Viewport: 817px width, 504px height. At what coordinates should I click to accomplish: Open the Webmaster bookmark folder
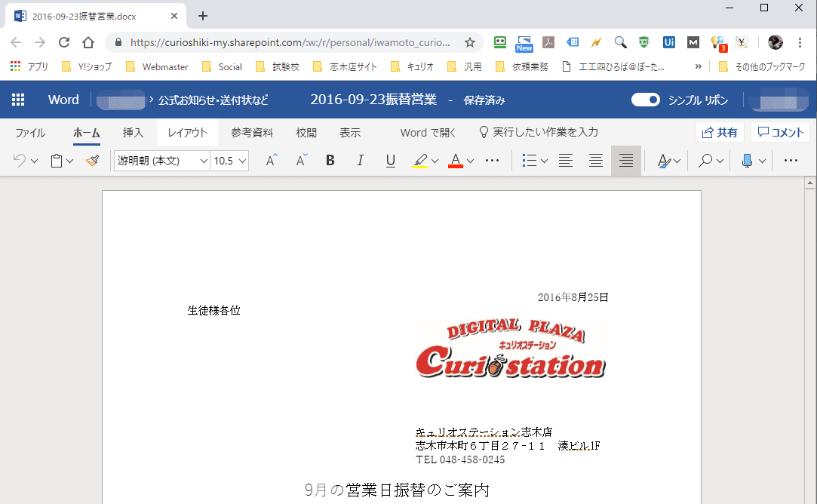[x=158, y=66]
